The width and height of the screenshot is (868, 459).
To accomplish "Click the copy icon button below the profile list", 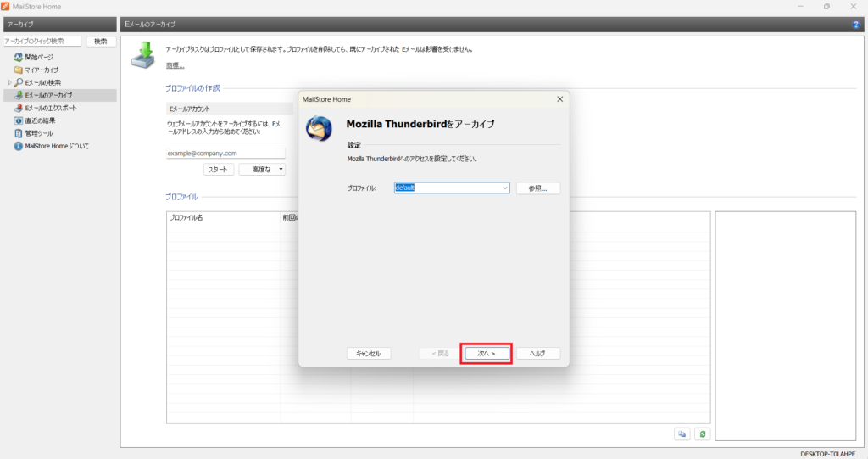I will pos(682,434).
